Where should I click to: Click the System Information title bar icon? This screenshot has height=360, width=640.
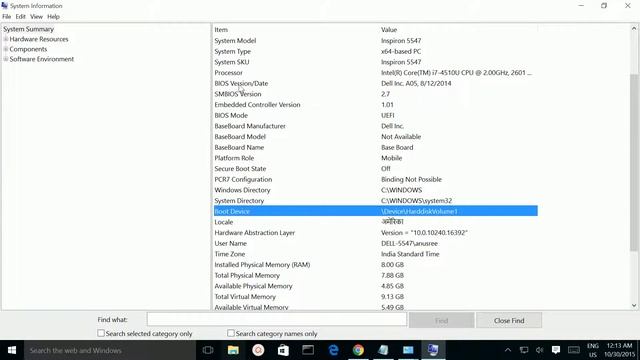[x=4, y=6]
